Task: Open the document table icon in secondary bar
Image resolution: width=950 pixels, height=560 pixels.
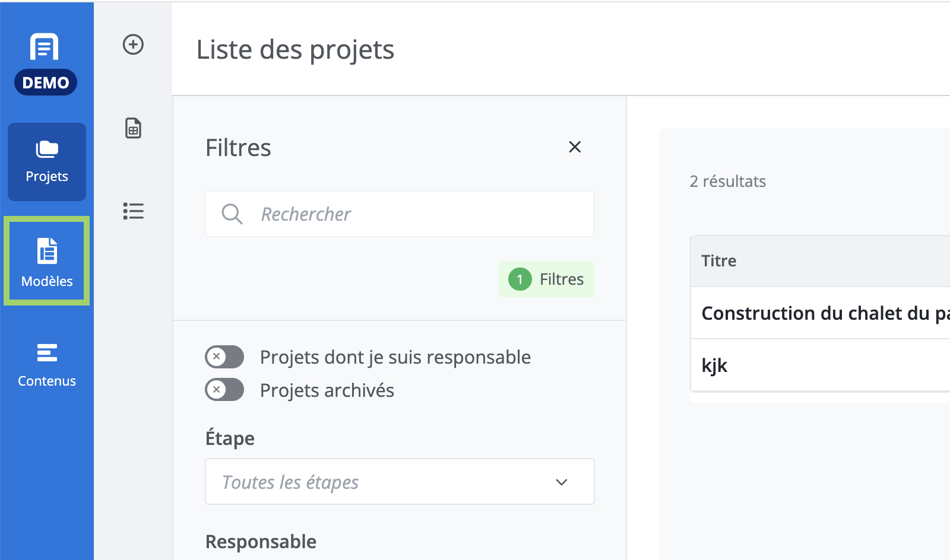Action: tap(133, 128)
